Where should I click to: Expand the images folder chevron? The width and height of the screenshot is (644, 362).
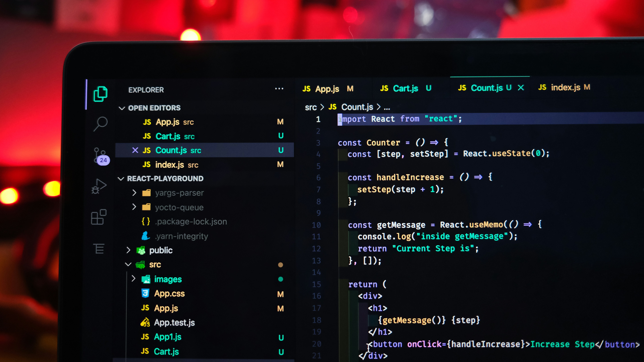pyautogui.click(x=133, y=278)
